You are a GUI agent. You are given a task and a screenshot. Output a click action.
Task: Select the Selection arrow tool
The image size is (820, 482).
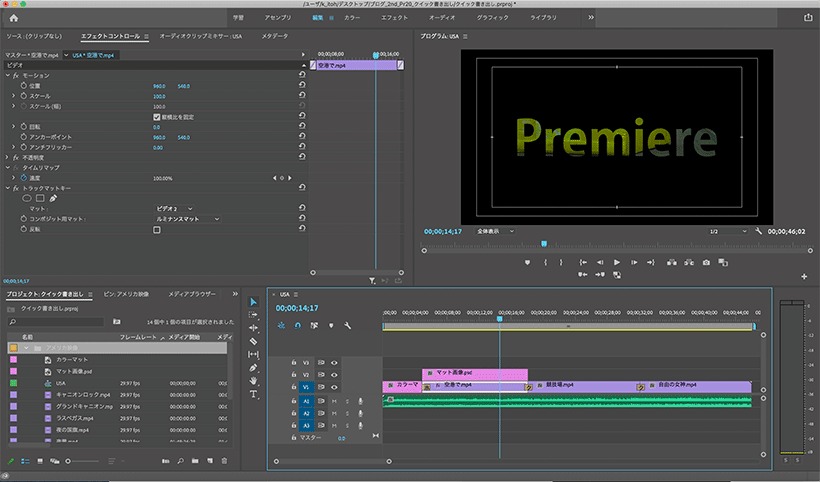tap(254, 302)
